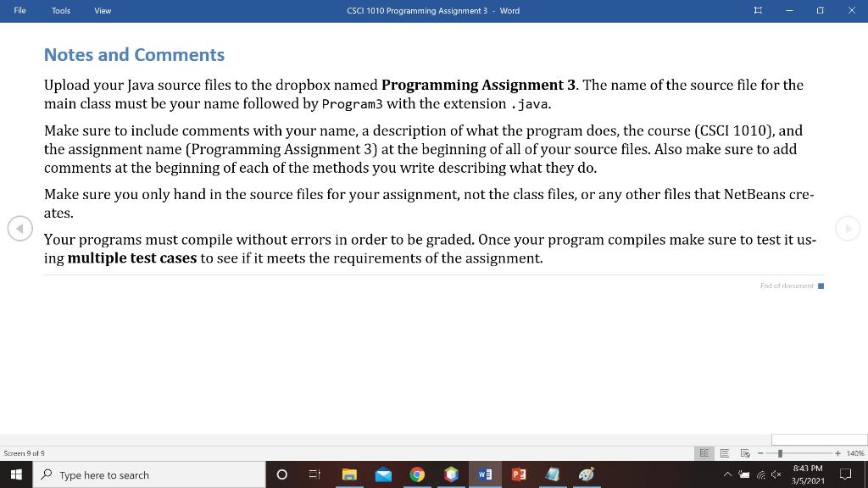Open the Tools menu
868x488 pixels.
tap(60, 10)
